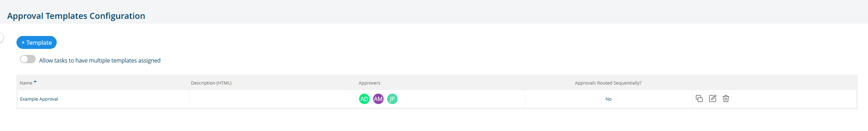This screenshot has height=131, width=868.
Task: Click the Description (HTML) column header
Action: coord(211,83)
